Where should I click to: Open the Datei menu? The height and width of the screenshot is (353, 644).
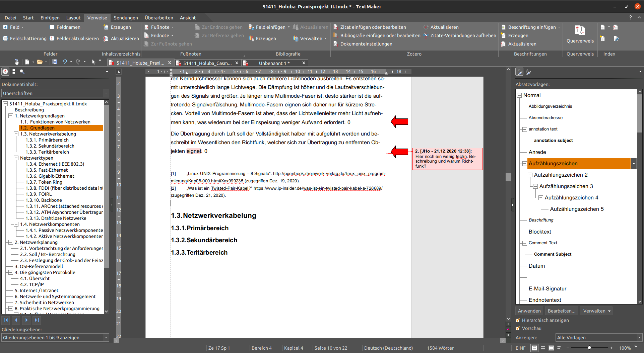tap(10, 18)
